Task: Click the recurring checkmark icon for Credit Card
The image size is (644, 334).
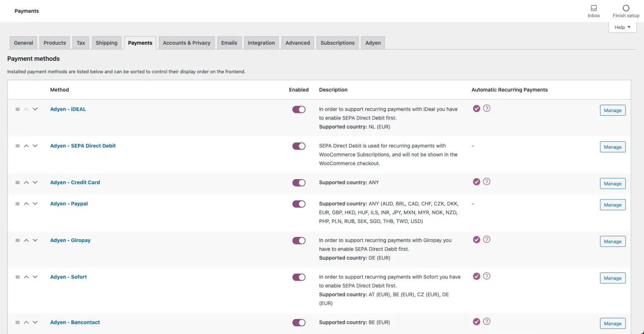Action: click(476, 182)
